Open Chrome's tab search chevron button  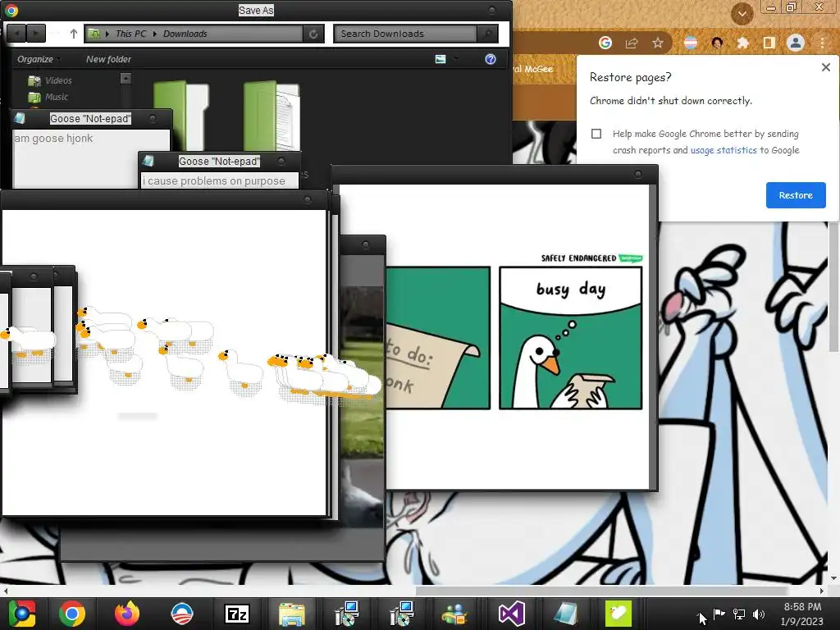(742, 13)
